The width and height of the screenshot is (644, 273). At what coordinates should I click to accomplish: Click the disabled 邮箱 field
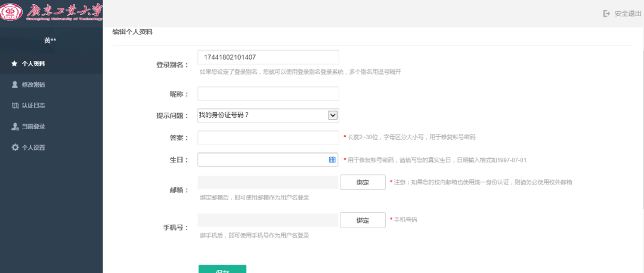point(268,182)
